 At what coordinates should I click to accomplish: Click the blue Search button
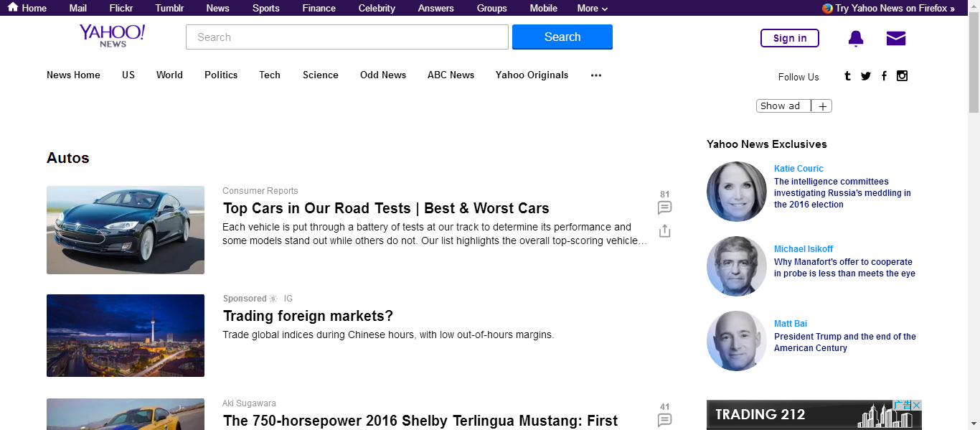pyautogui.click(x=562, y=37)
